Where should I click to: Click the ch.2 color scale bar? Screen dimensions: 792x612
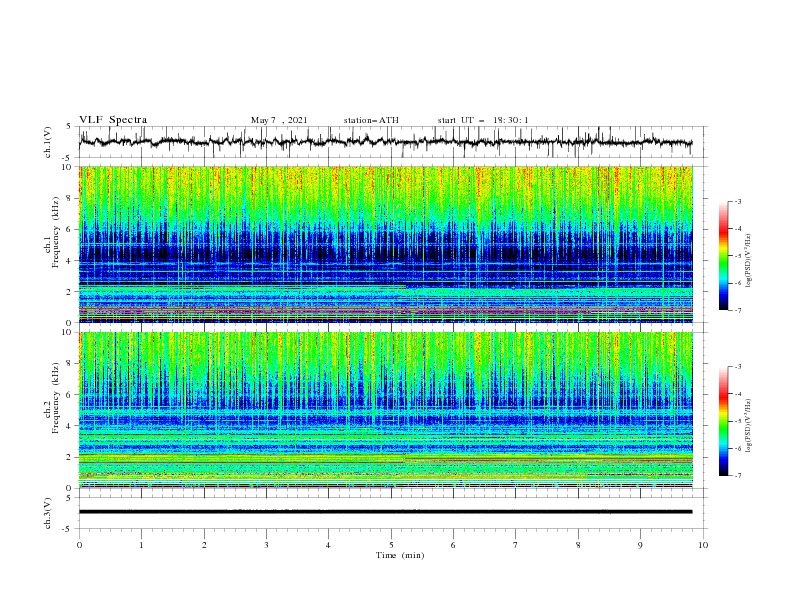(x=724, y=421)
